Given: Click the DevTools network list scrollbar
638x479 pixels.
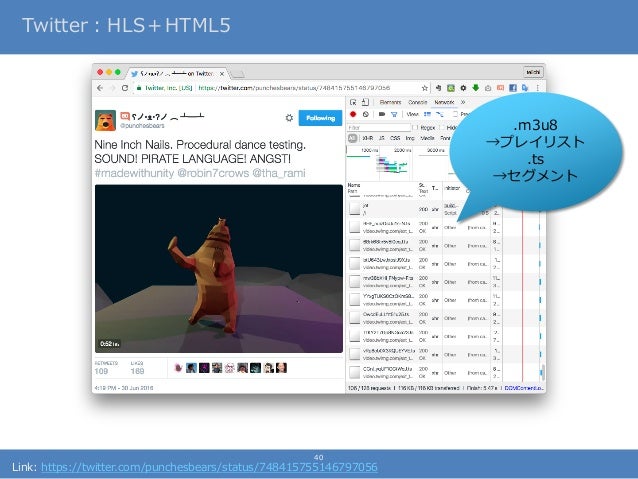Looking at the screenshot, I should coord(542,372).
